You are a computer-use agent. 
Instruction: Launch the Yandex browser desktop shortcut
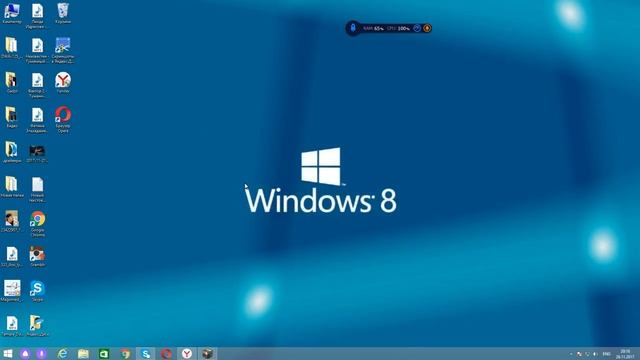click(63, 83)
